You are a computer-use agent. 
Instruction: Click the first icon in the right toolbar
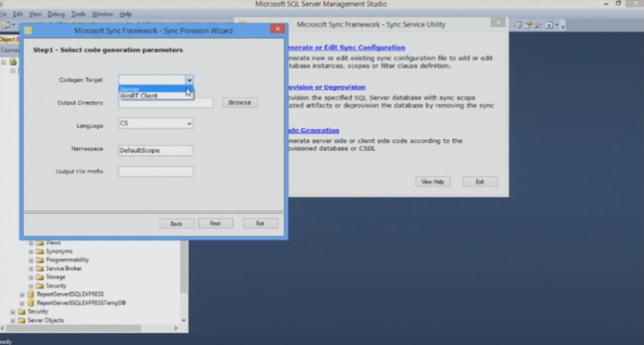517,26
